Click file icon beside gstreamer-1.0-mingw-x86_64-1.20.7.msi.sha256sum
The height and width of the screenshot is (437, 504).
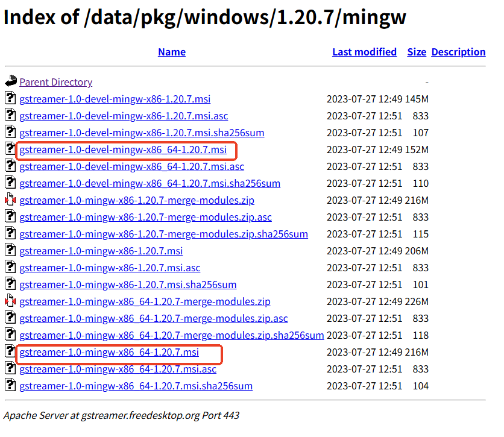(x=10, y=385)
